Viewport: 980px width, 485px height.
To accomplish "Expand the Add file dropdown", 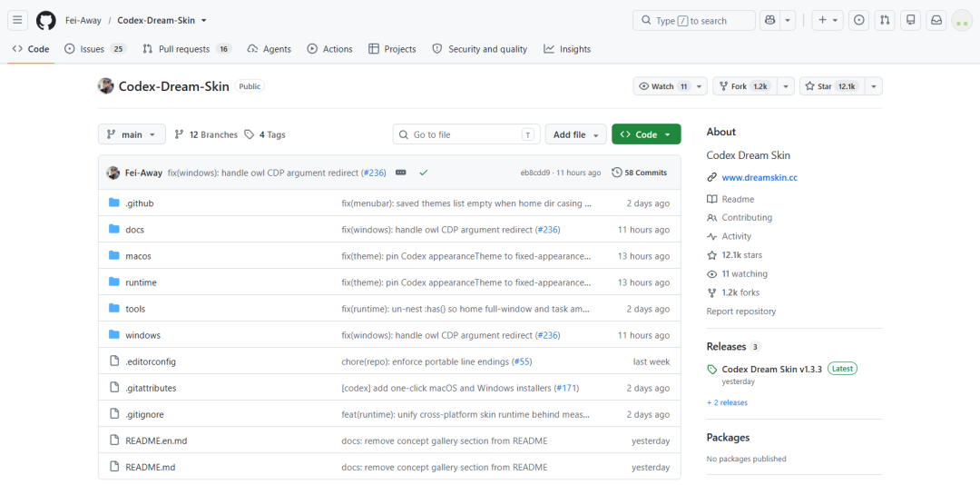I will point(575,134).
